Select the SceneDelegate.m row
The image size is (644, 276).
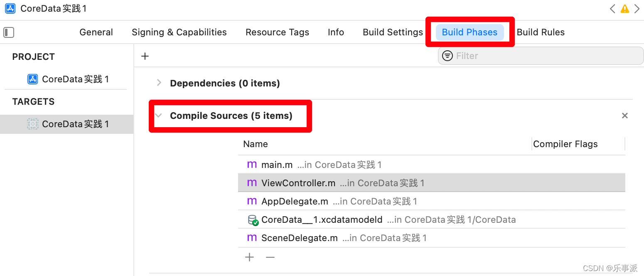coord(432,238)
